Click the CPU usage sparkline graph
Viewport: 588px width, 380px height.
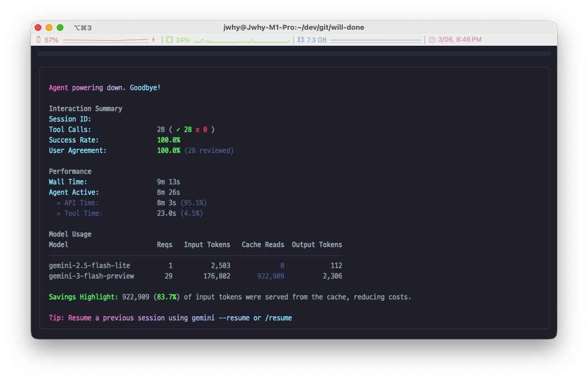point(242,40)
